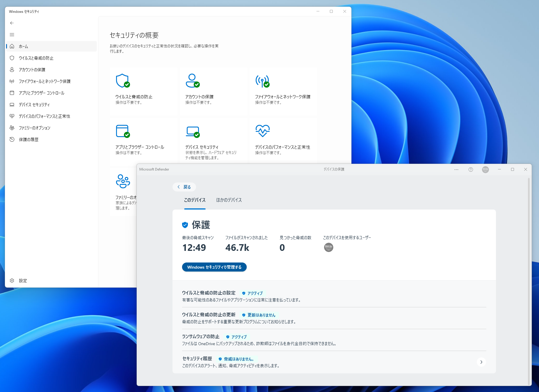Toggle the hamburger navigation menu
Viewport: 539px width, 392px height.
12,35
